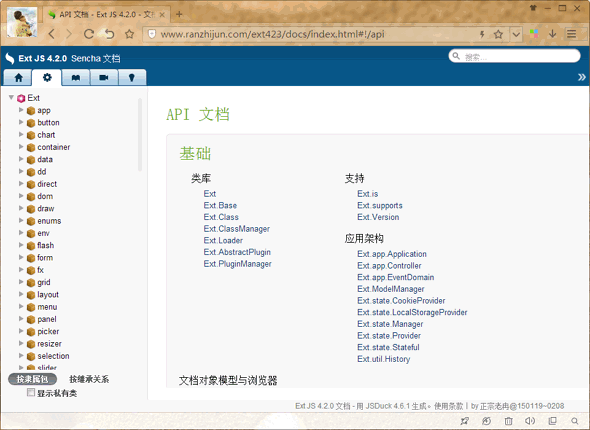This screenshot has width=590, height=430.
Task: Open the Ext.Loader link
Action: click(223, 240)
